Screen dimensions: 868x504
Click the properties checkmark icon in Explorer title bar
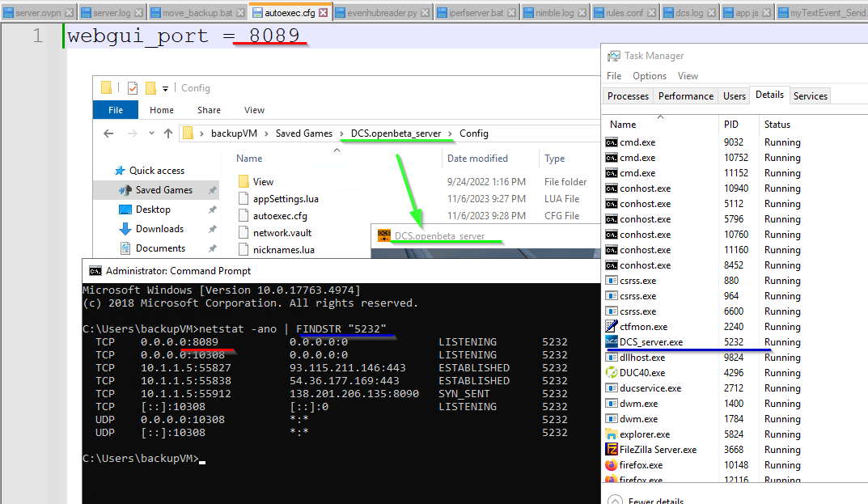133,88
